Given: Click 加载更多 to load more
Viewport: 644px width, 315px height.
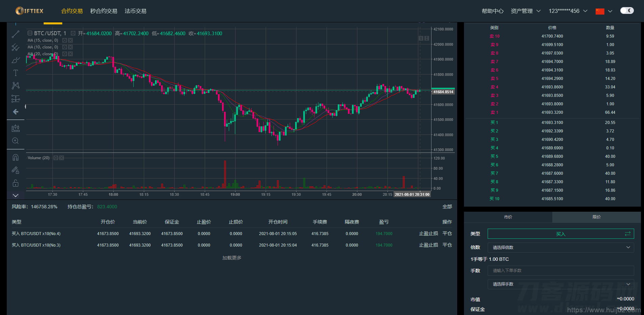Looking at the screenshot, I should pyautogui.click(x=232, y=258).
